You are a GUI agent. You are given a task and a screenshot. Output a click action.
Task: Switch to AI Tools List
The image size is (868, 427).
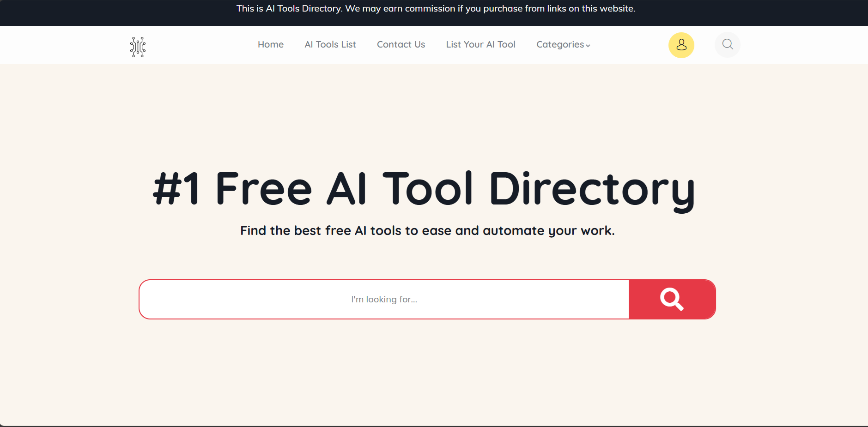[x=330, y=44]
